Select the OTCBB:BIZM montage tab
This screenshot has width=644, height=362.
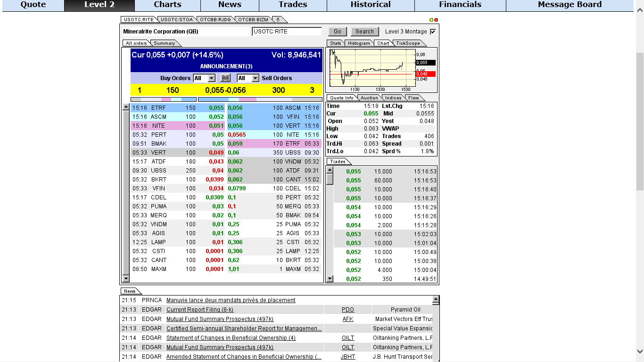pyautogui.click(x=253, y=20)
